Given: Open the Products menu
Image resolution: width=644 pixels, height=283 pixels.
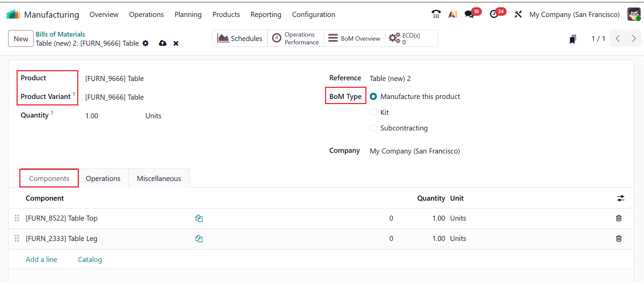Looking at the screenshot, I should pos(226,15).
